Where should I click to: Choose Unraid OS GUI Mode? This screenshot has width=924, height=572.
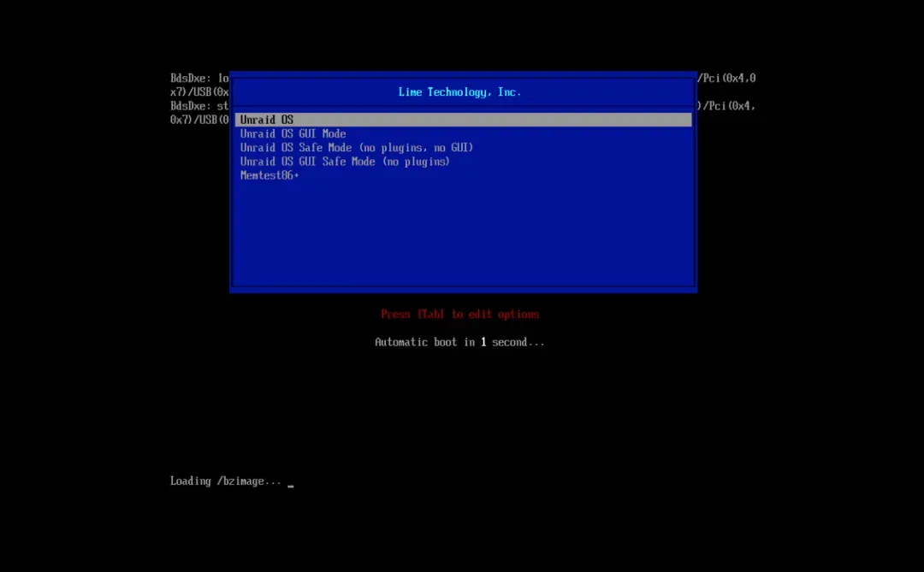coord(293,133)
